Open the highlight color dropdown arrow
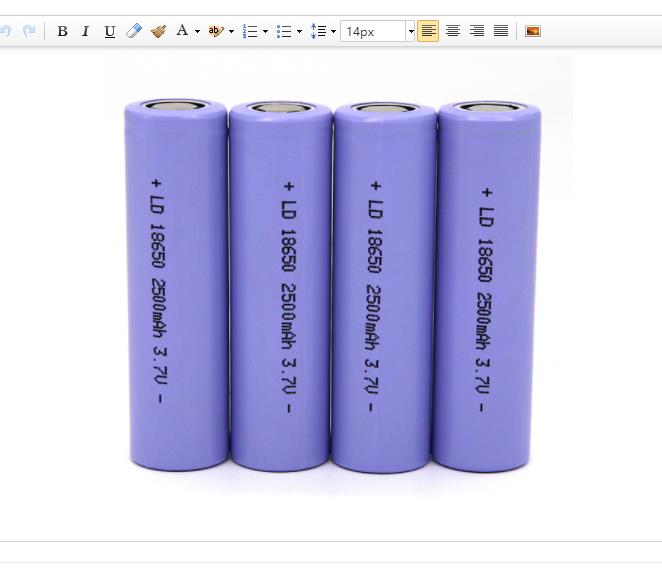Image resolution: width=662 pixels, height=584 pixels. click(231, 31)
